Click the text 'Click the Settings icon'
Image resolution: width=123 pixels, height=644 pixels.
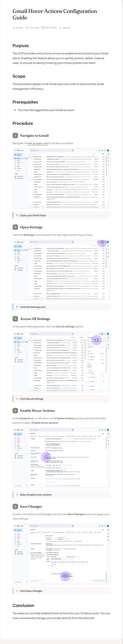point(33,307)
